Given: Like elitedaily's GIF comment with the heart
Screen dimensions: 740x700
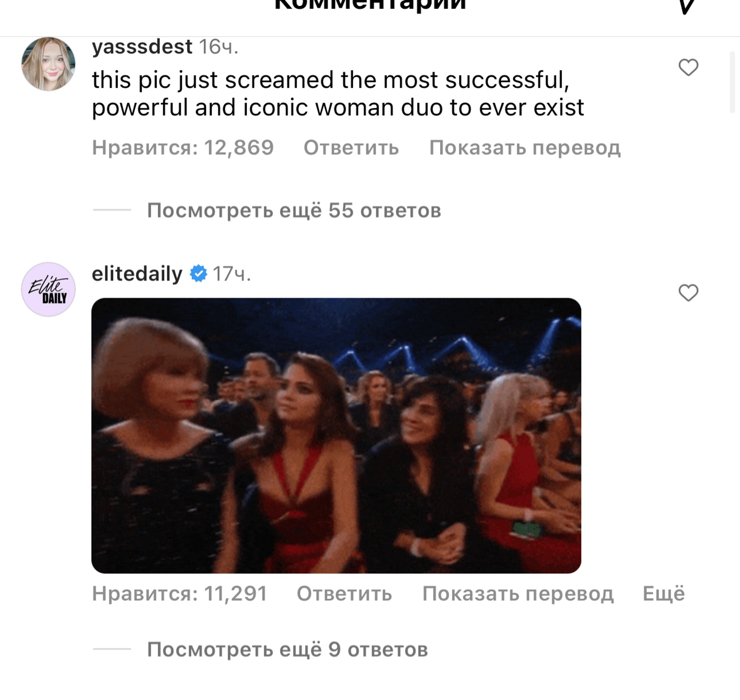Looking at the screenshot, I should tap(688, 293).
